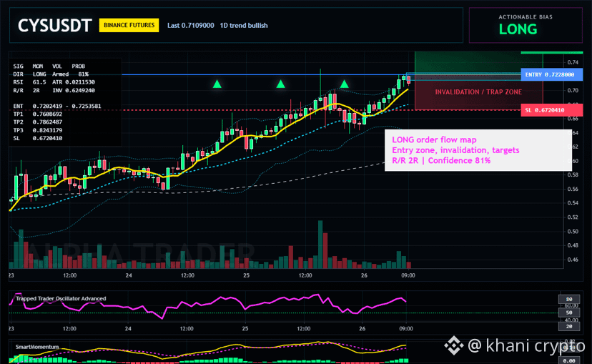The image size is (592, 364).
Task: Click the 0.58 price axis label
Action: 573,174
